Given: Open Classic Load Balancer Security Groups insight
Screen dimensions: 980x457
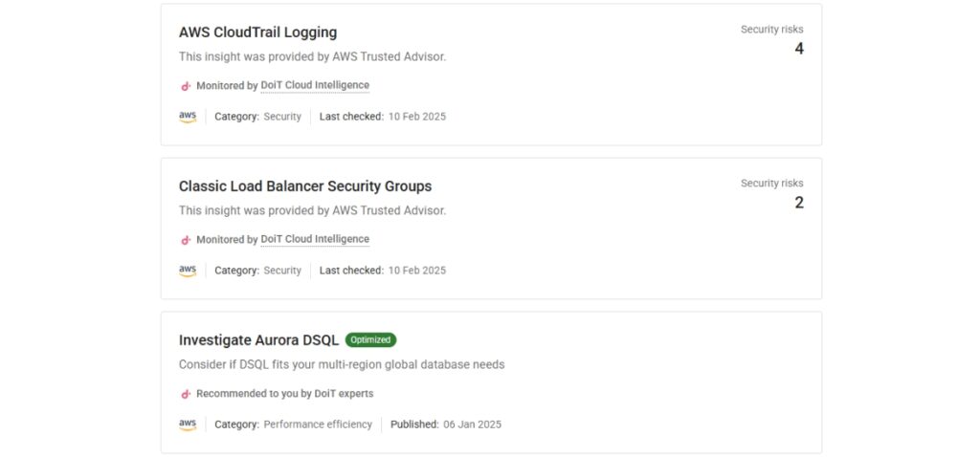Looking at the screenshot, I should [x=304, y=186].
